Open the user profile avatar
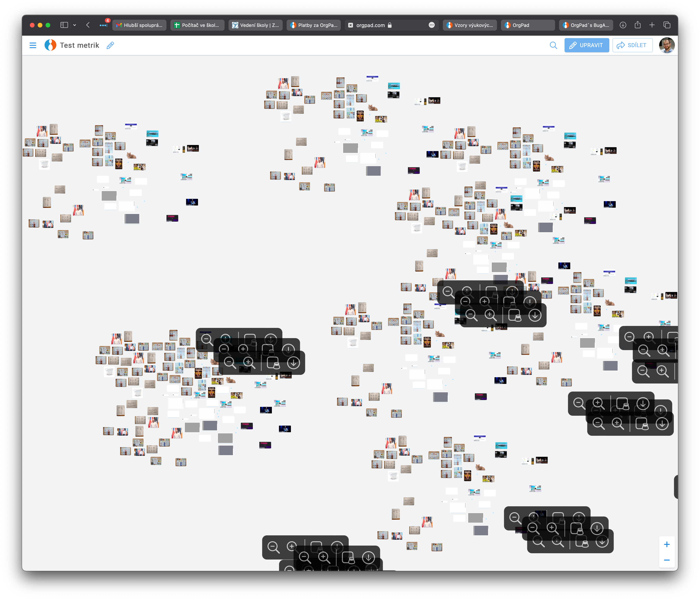Viewport: 700px width, 600px height. tap(667, 45)
